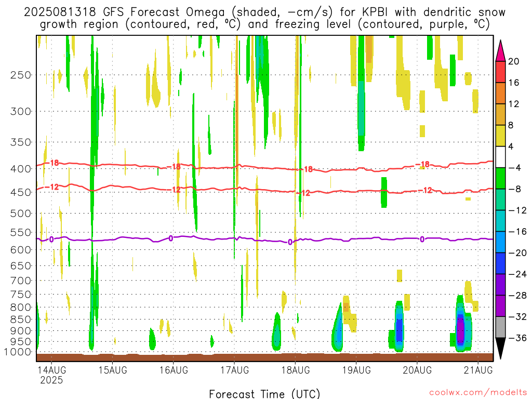Viewport: 532px width, 399px height.
Task: Click the 17AUG date tick label
Action: 234,370
